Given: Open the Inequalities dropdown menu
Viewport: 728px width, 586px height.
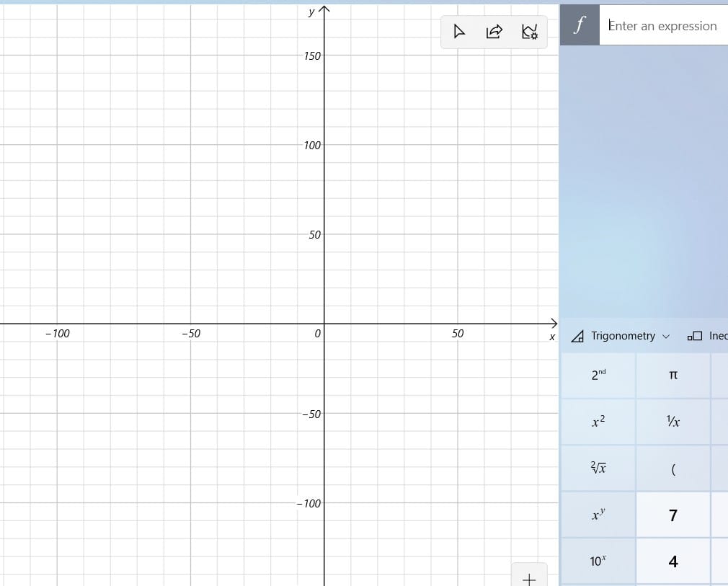Looking at the screenshot, I should point(706,336).
